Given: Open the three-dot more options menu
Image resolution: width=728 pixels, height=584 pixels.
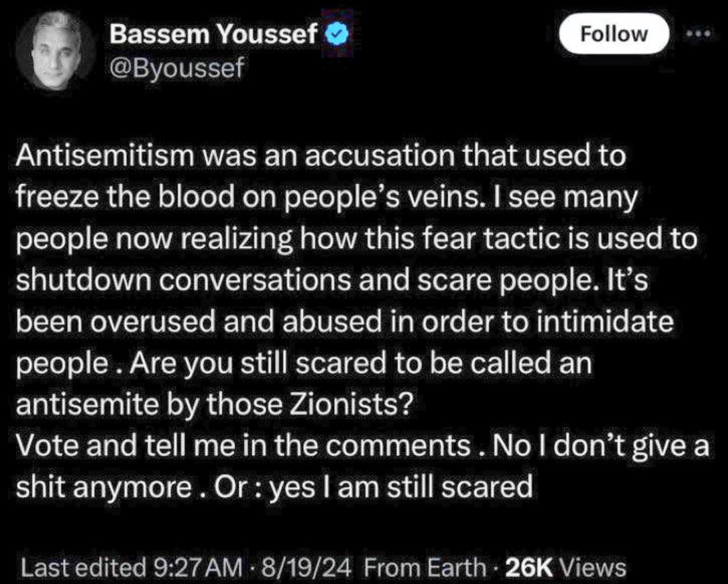Looking at the screenshot, I should 700,33.
